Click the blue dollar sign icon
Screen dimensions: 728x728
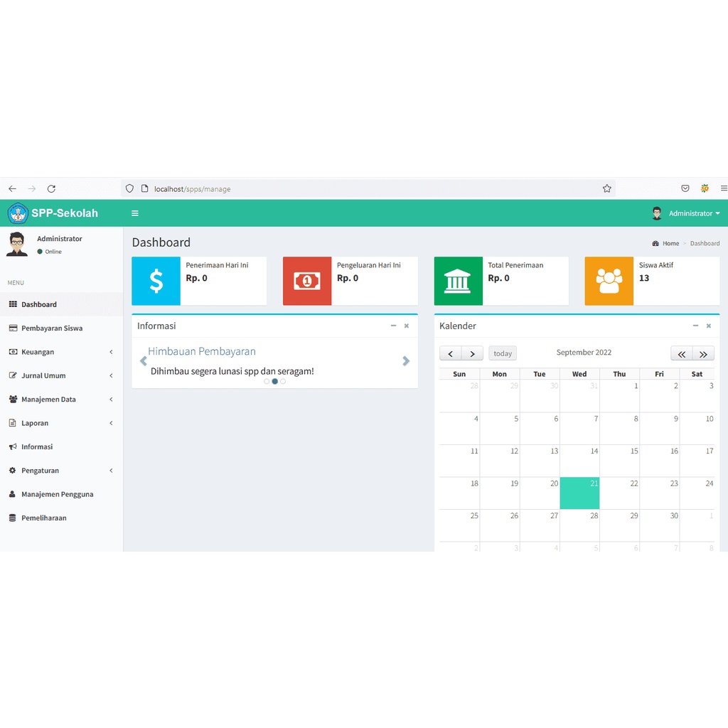[x=156, y=281]
